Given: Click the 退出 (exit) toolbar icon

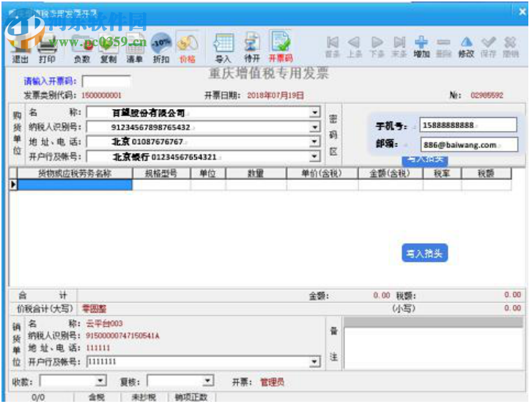Looking at the screenshot, I should (21, 48).
